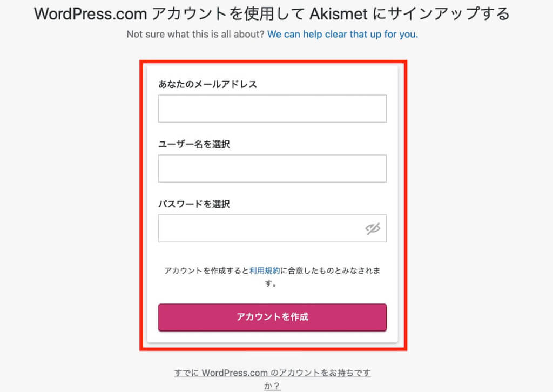
Task: Click 'にサインアップする' in the heading
Action: (441, 14)
